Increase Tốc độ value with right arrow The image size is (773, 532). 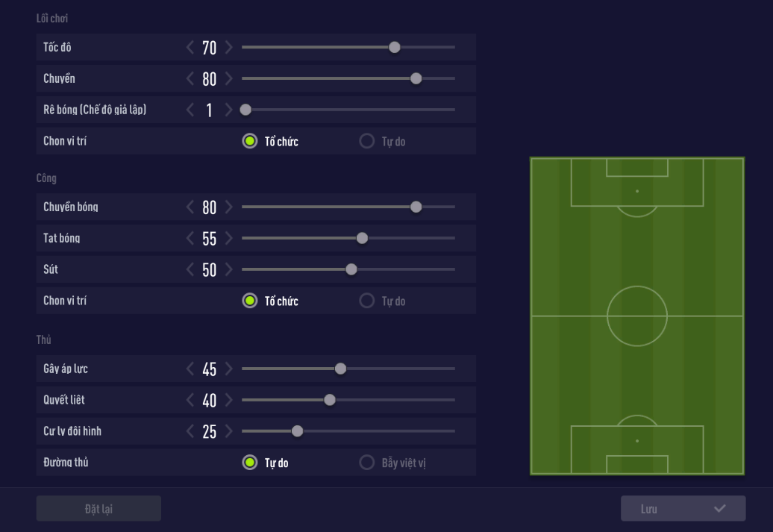tap(228, 48)
